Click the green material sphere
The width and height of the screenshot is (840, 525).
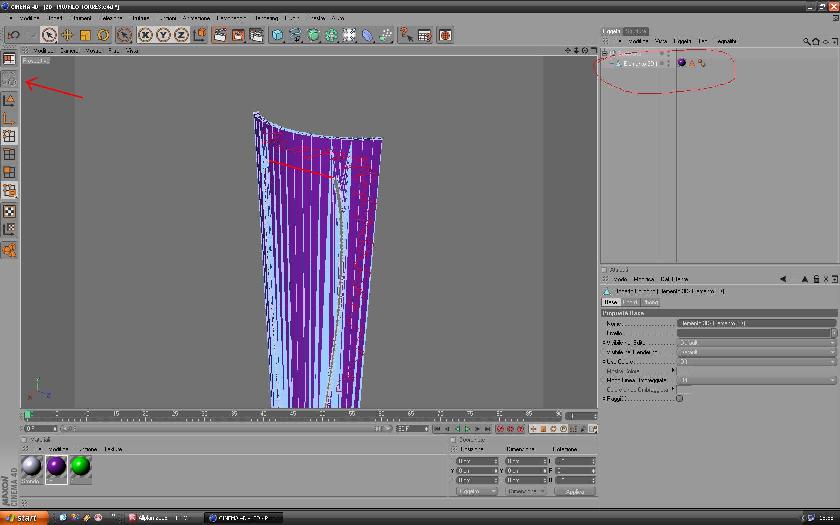coord(80,467)
